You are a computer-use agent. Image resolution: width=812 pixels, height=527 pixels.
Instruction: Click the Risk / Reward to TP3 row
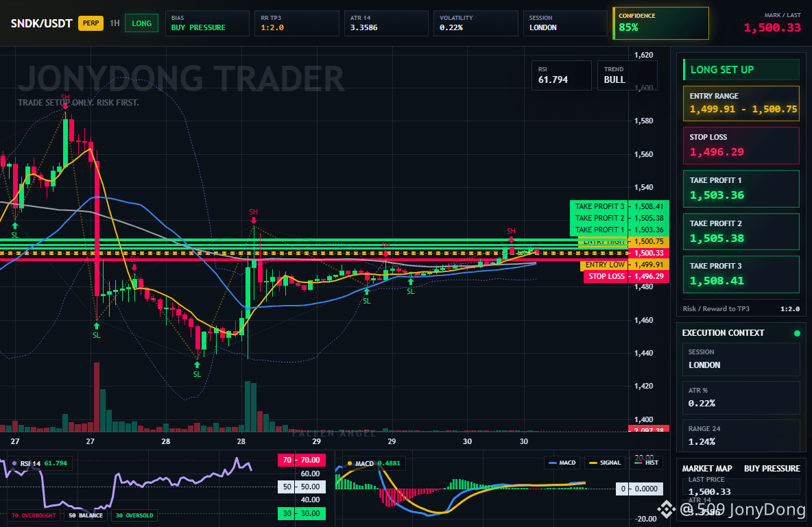(x=741, y=308)
